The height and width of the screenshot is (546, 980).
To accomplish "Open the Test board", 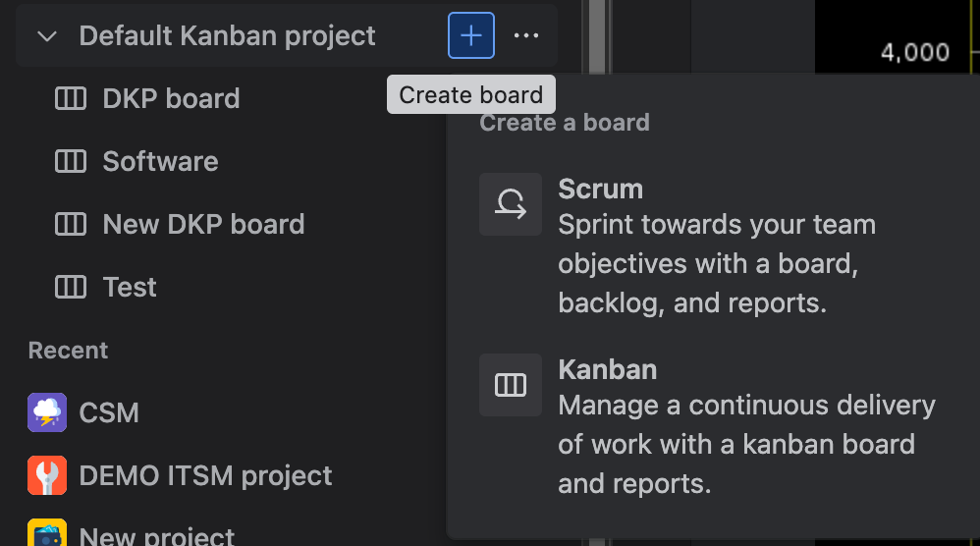I will [x=130, y=288].
